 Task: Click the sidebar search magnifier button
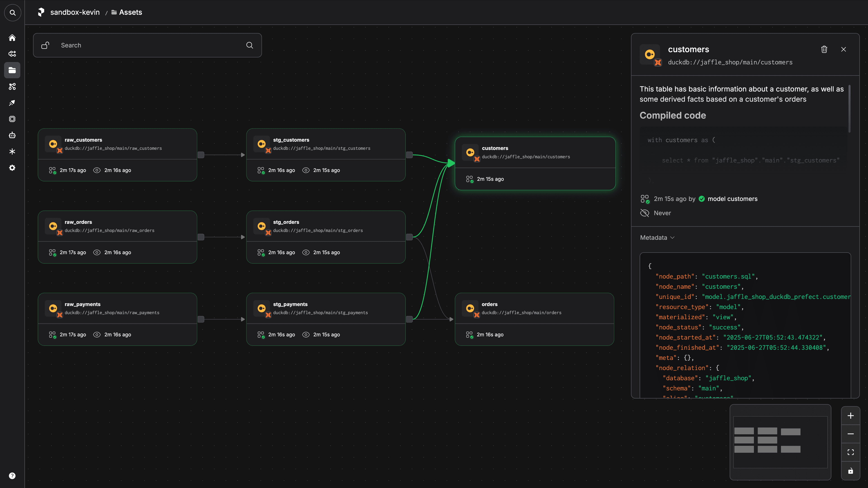pos(12,12)
